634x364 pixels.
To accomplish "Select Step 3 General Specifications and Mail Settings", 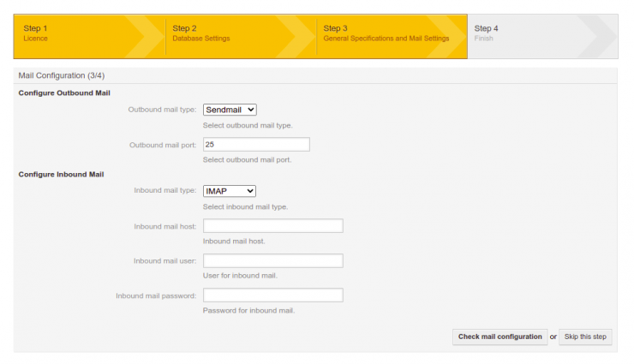I will pyautogui.click(x=386, y=34).
